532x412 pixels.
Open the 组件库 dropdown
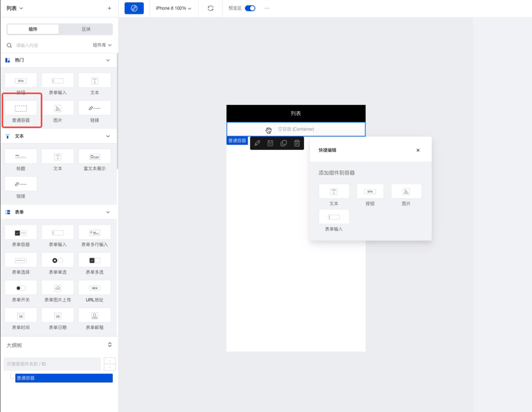(102, 45)
